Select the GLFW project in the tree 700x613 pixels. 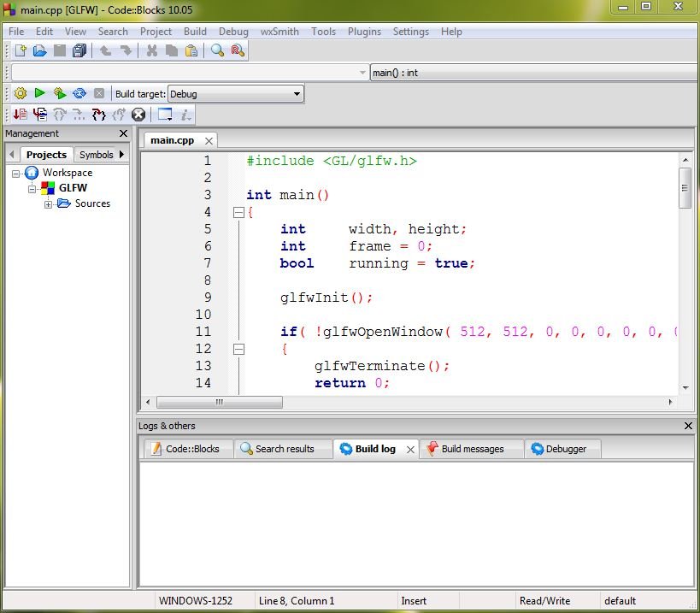(73, 188)
